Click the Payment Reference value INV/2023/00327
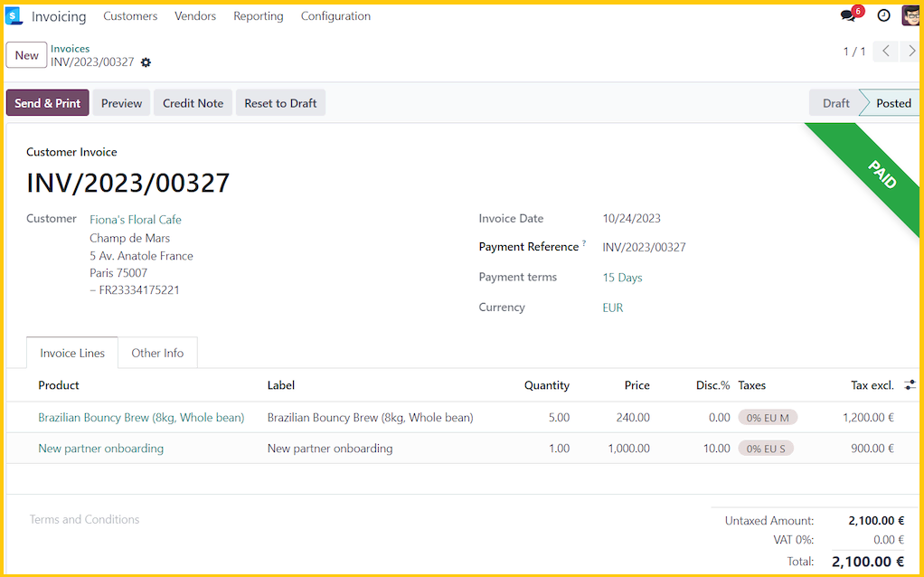The height and width of the screenshot is (577, 924). point(644,248)
